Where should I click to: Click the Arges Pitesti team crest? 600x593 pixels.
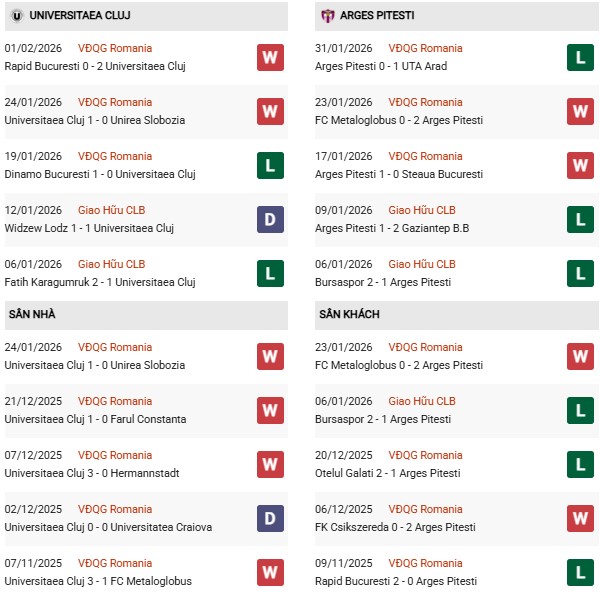pos(327,16)
